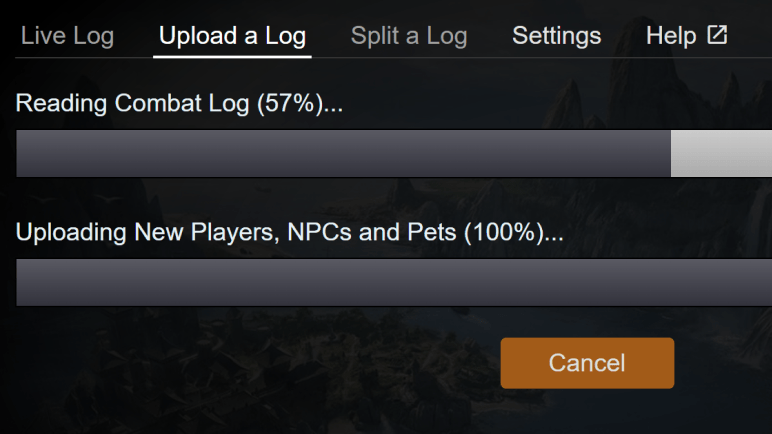Click the word "NPCs" in upload status
The image size is (772, 434).
(316, 233)
